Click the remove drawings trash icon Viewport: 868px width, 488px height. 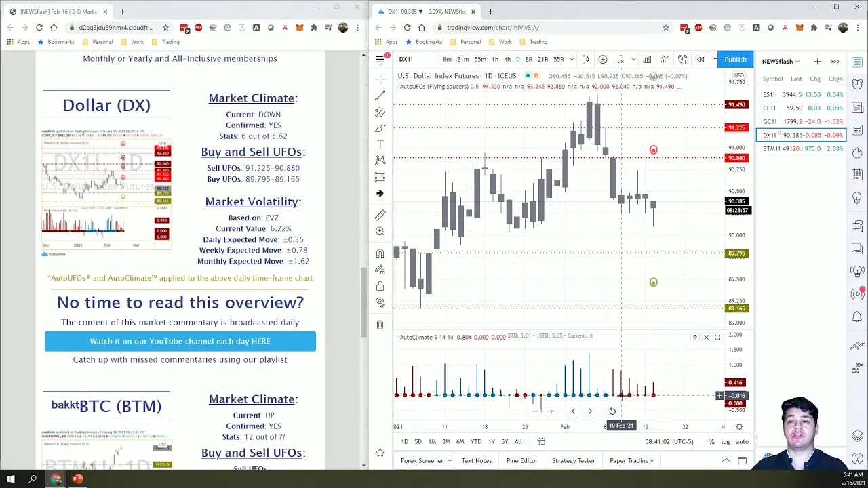click(x=380, y=325)
